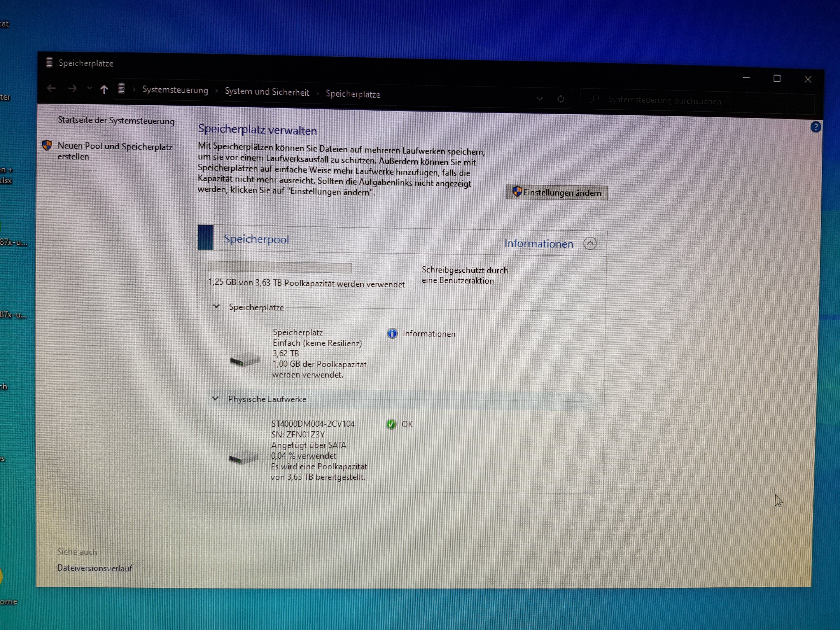Click the blue info icon beside Informationen
840x630 pixels.
[x=392, y=333]
